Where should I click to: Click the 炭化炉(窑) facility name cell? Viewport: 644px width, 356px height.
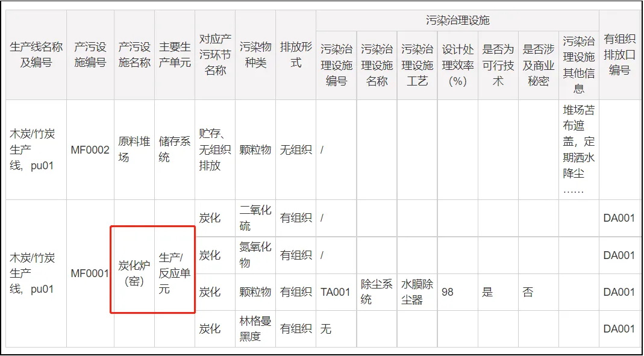point(134,273)
